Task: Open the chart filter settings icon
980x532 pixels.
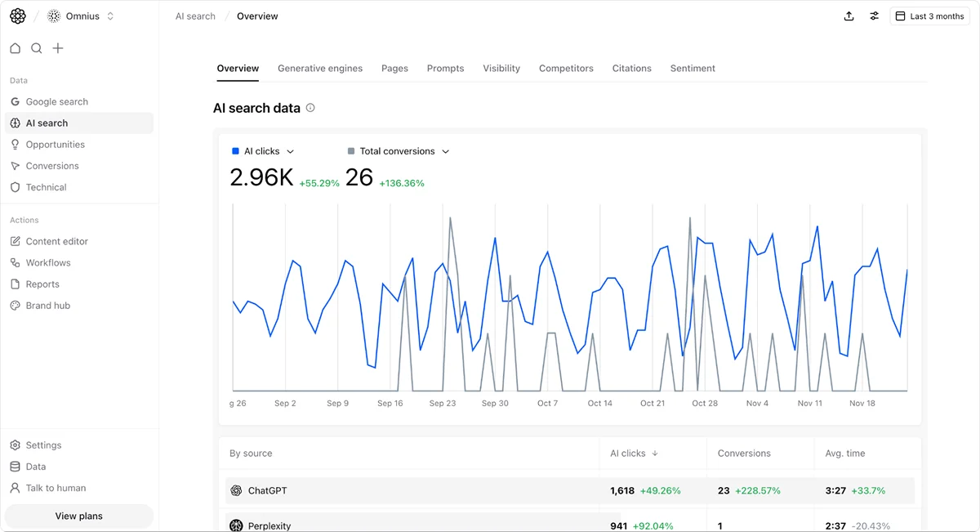Action: click(874, 16)
